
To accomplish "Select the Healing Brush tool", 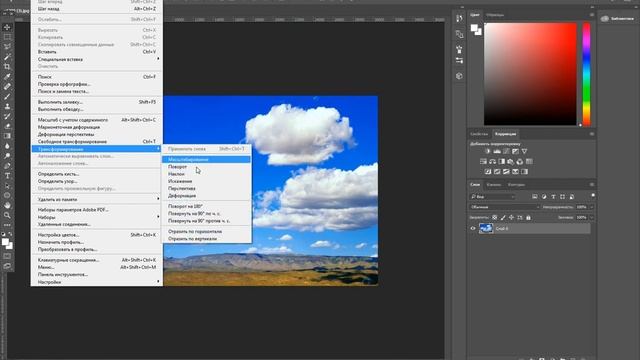I will coord(7,87).
